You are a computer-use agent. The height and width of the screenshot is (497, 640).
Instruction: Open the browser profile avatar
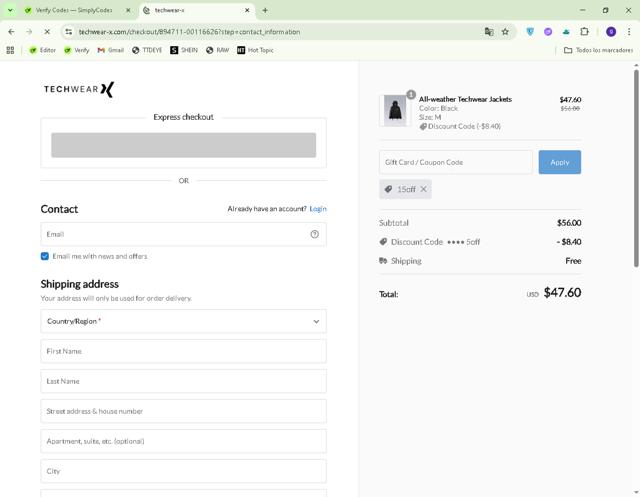(611, 31)
